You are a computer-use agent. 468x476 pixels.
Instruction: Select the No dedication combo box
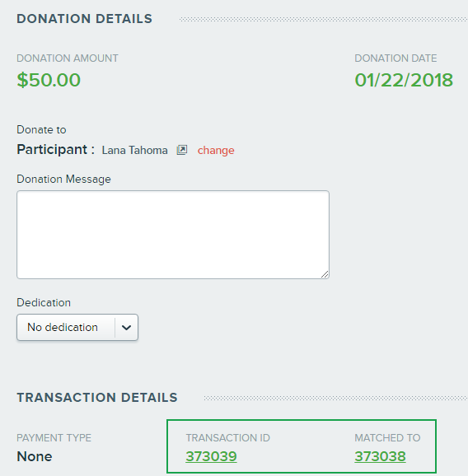pyautogui.click(x=77, y=327)
